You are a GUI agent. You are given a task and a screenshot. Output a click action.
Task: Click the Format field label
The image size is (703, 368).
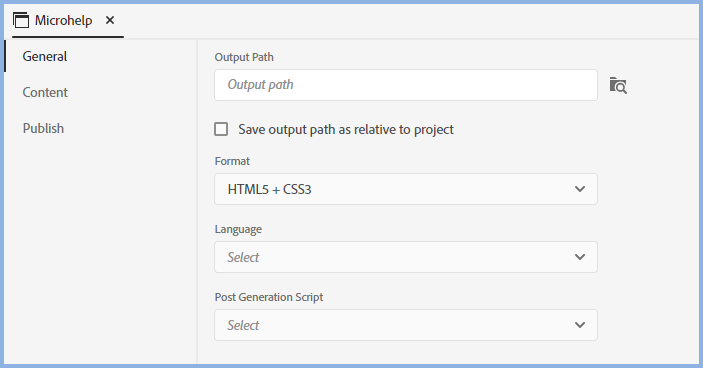pyautogui.click(x=232, y=161)
